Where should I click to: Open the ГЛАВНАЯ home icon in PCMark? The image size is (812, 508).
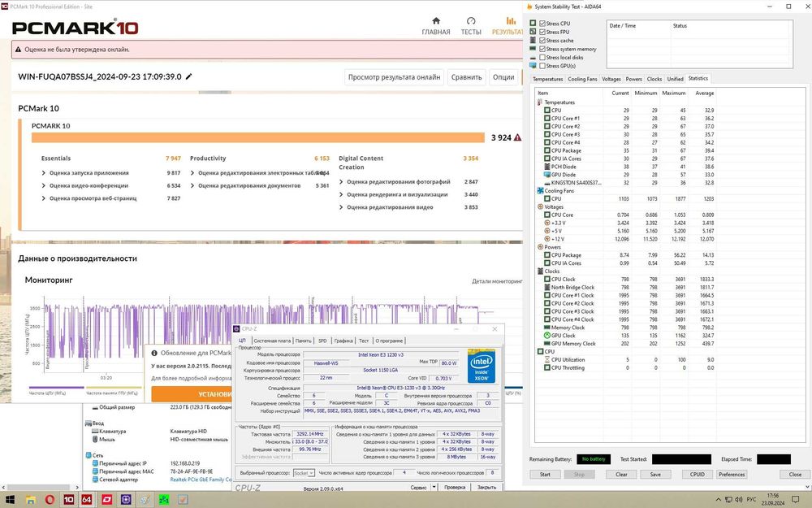click(435, 21)
